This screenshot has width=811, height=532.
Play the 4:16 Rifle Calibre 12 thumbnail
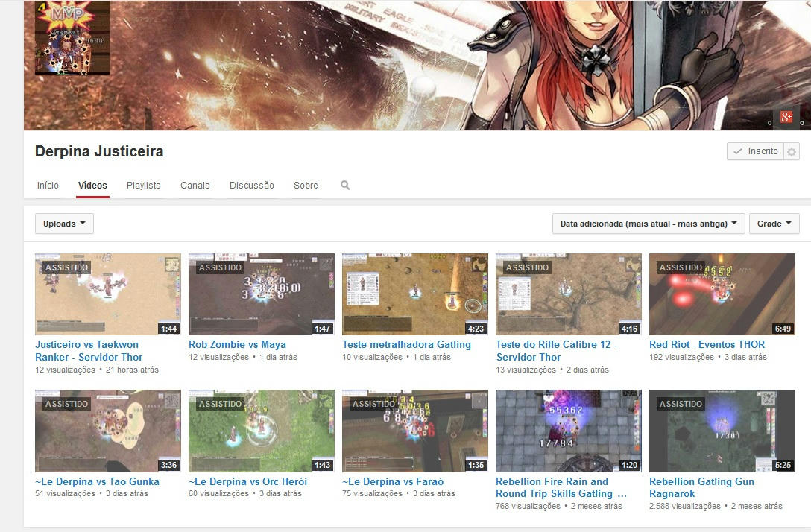(x=569, y=294)
